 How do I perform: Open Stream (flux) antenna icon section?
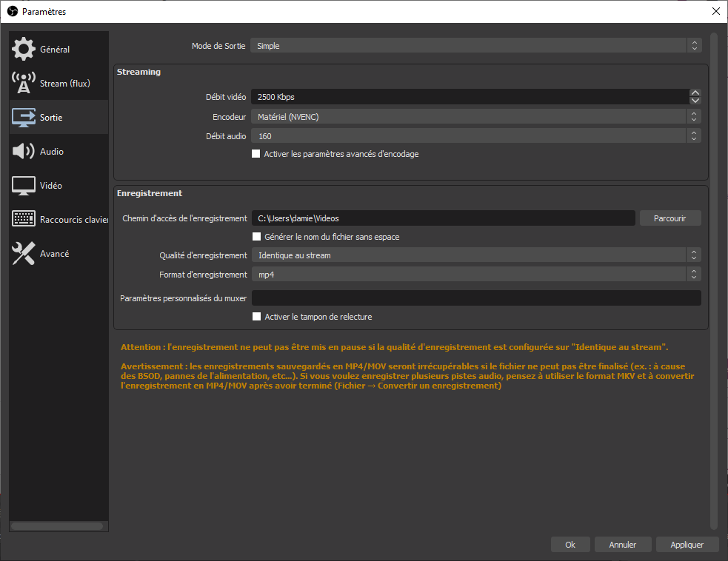tap(24, 83)
